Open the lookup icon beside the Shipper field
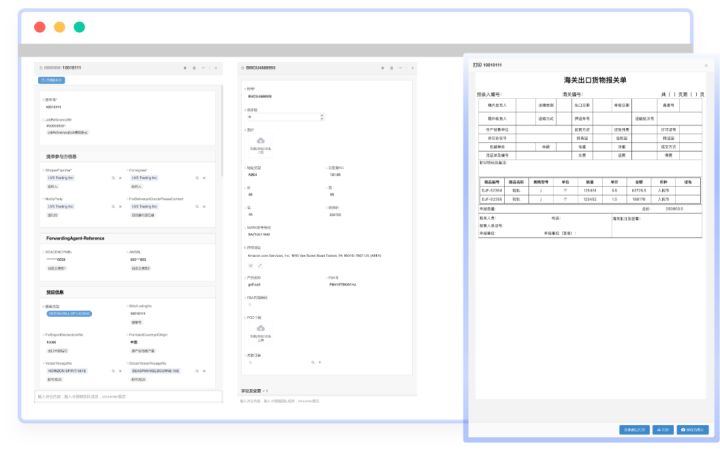The height and width of the screenshot is (451, 720). [x=113, y=178]
